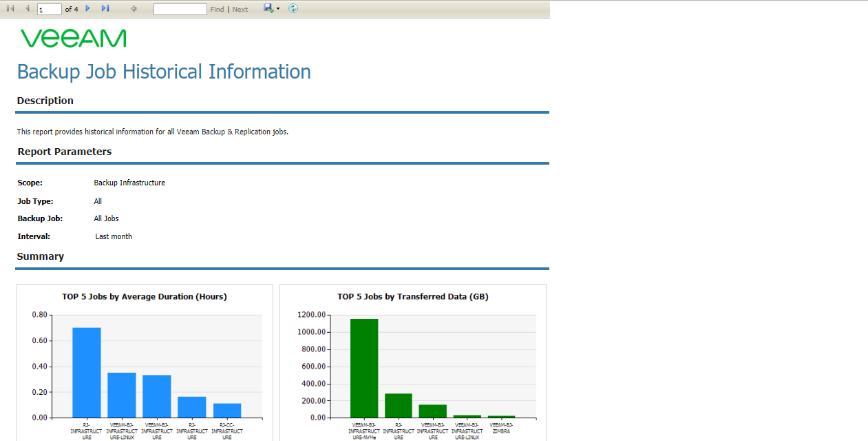This screenshot has height=441, width=868.
Task: Click the find text input box
Action: tap(180, 10)
